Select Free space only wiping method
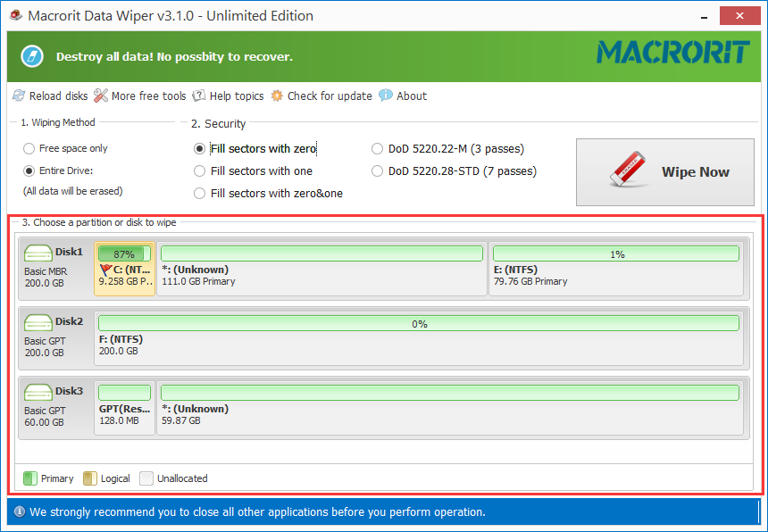Screen dimensions: 768x532 [65, 148]
